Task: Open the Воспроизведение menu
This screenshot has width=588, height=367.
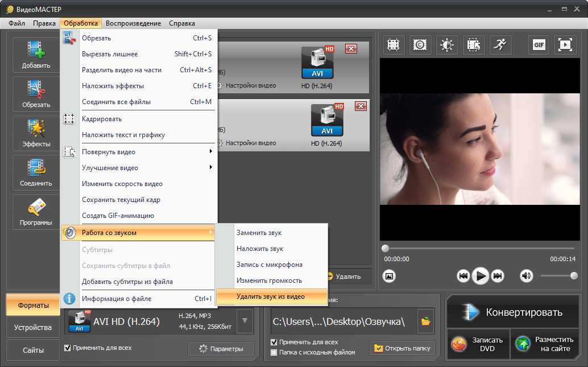Action: [x=133, y=23]
